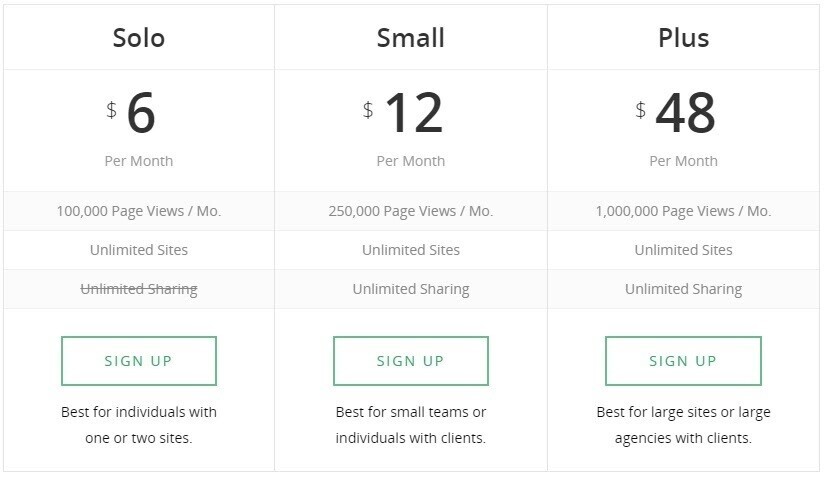
Task: Click the struck-through Unlimited Sharing text
Action: (x=139, y=289)
